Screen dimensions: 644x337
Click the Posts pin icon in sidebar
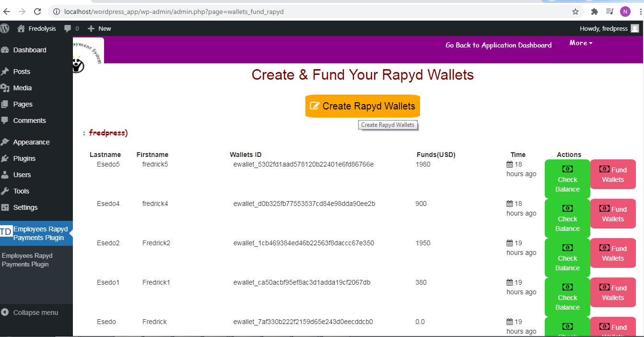[x=5, y=72]
